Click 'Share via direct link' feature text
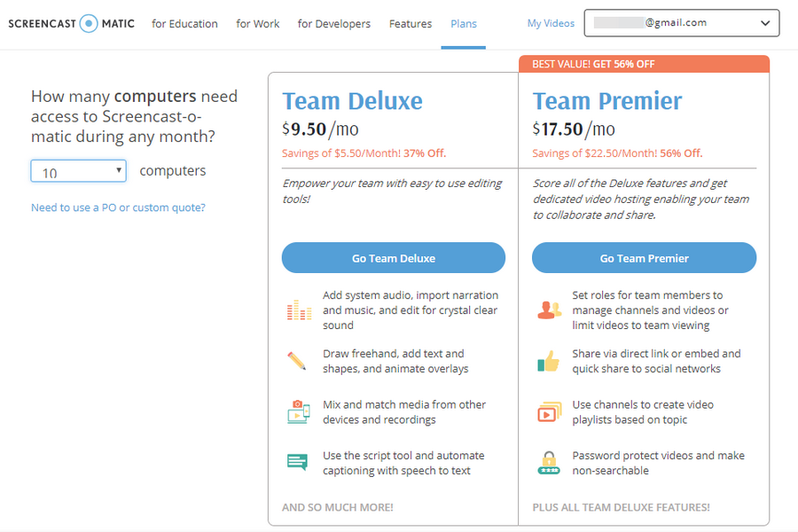798x532 pixels. click(656, 361)
